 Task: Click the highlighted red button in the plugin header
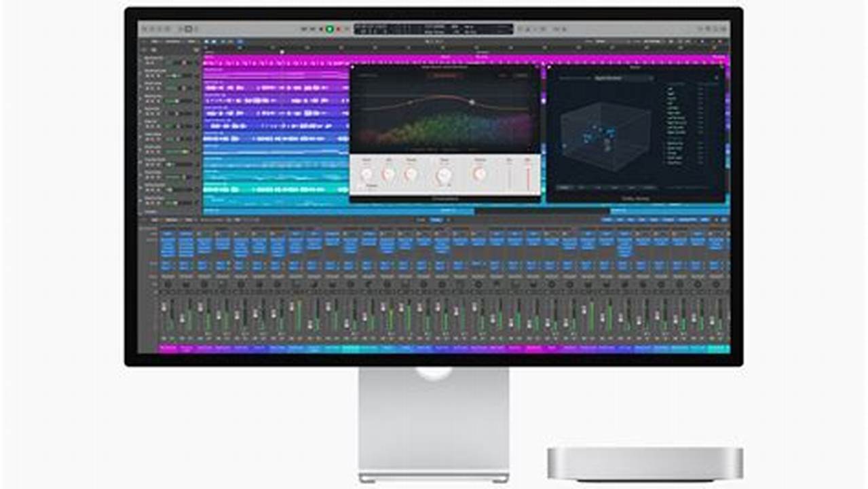pyautogui.click(x=445, y=75)
